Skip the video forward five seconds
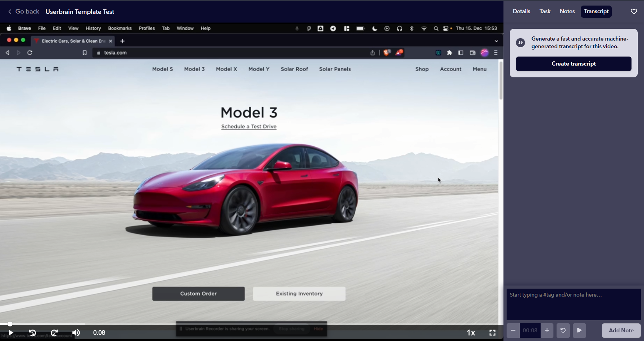Screen dimensions: 644x341 pos(54,333)
